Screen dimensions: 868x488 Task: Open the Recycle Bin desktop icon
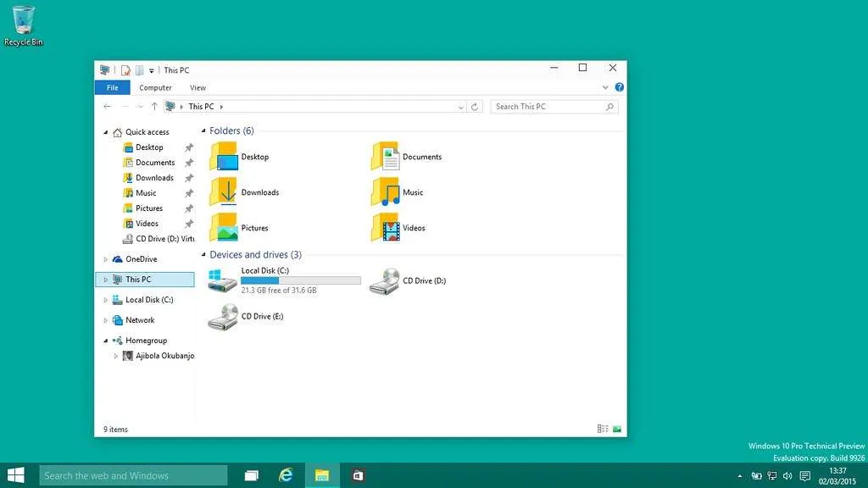tap(23, 25)
